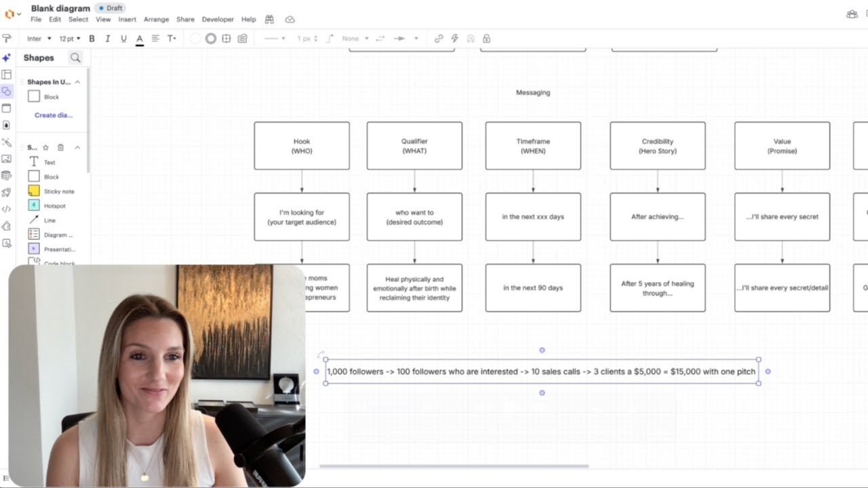Open text options T icon in toolbar
The image size is (868, 488).
[172, 39]
